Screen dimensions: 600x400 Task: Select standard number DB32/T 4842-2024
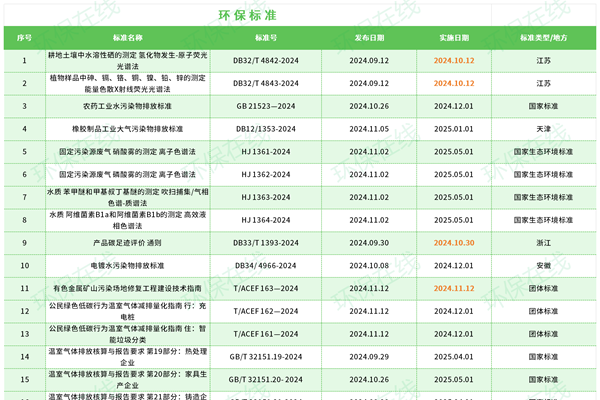point(264,60)
